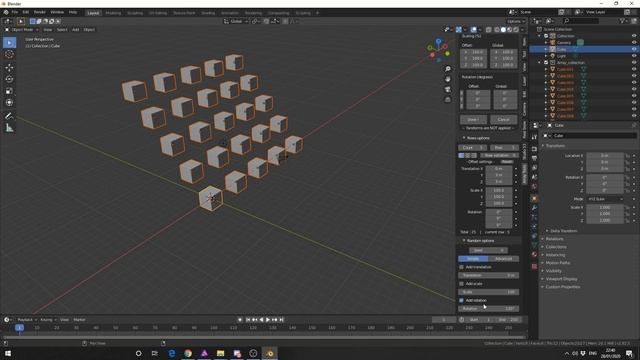The height and width of the screenshot is (360, 640).
Task: Open Chrome from the Windows taskbar
Action: (x=188, y=353)
